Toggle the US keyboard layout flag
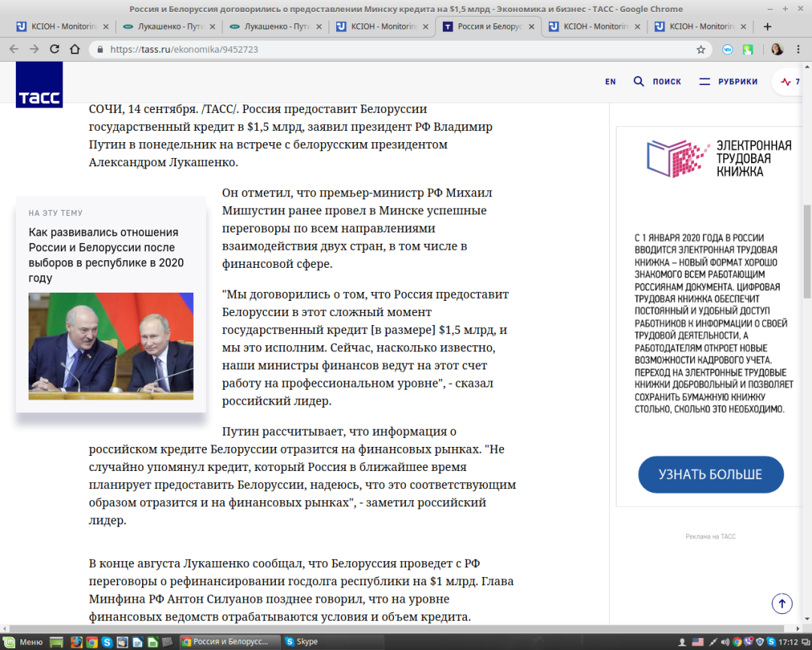Screen dimensions: 812x650 pos(698,642)
